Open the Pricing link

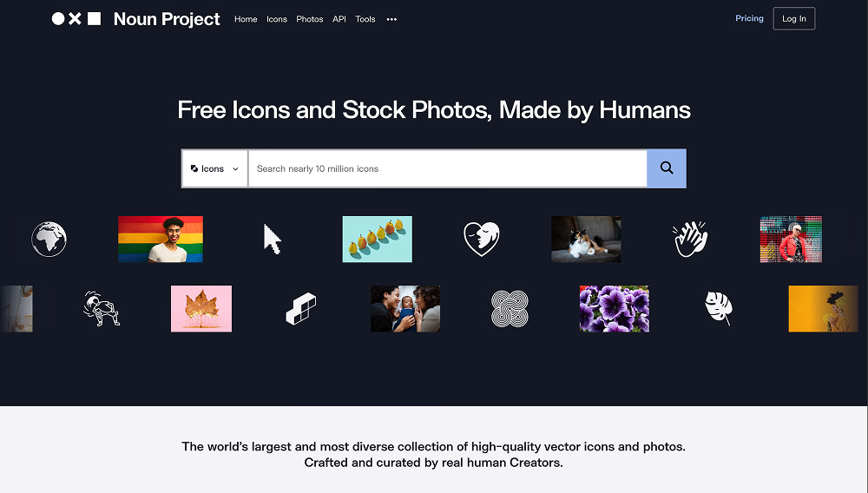click(749, 18)
